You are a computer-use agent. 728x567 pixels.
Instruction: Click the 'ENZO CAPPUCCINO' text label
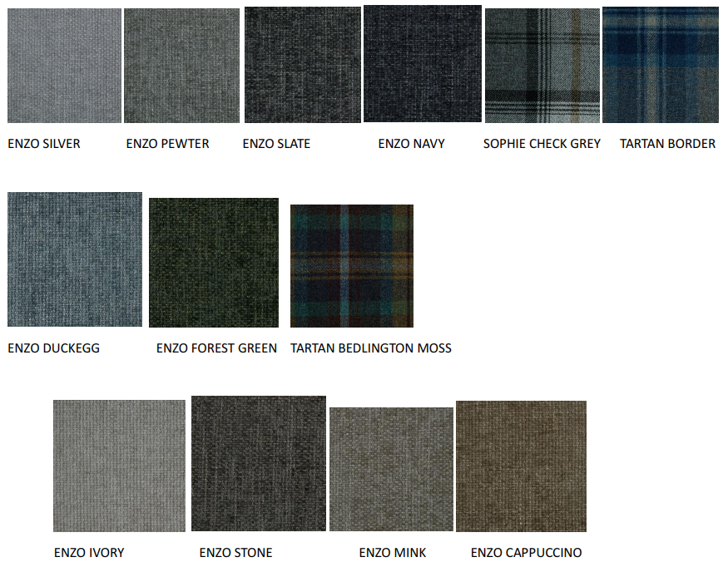click(526, 553)
